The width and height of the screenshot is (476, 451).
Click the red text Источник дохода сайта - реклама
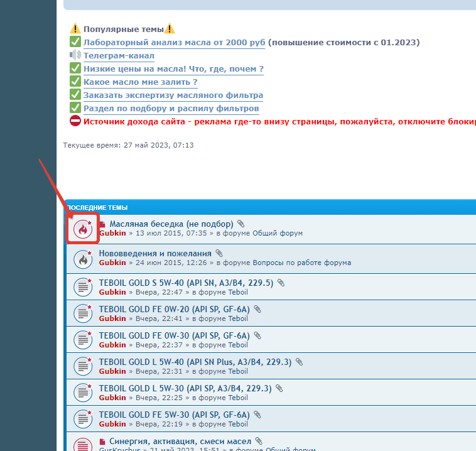pyautogui.click(x=279, y=122)
